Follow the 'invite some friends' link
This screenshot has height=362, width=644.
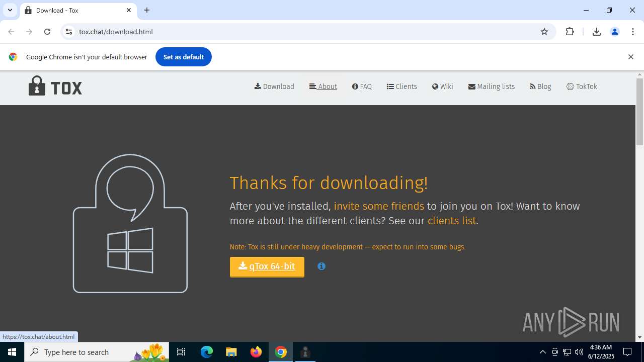379,206
